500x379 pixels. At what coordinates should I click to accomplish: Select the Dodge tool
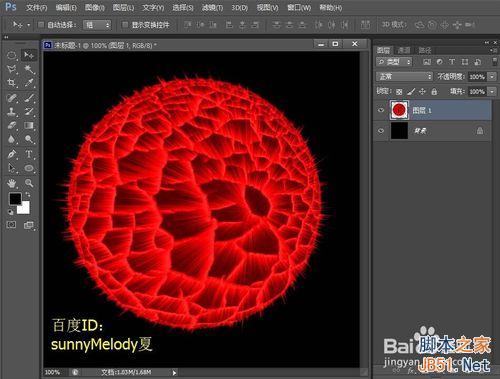click(x=29, y=139)
